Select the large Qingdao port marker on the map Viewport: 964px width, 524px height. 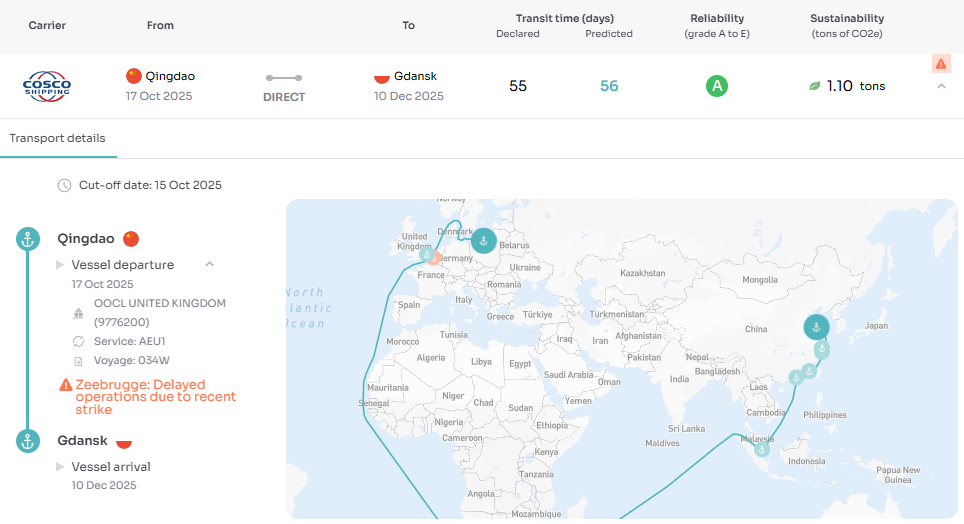816,327
